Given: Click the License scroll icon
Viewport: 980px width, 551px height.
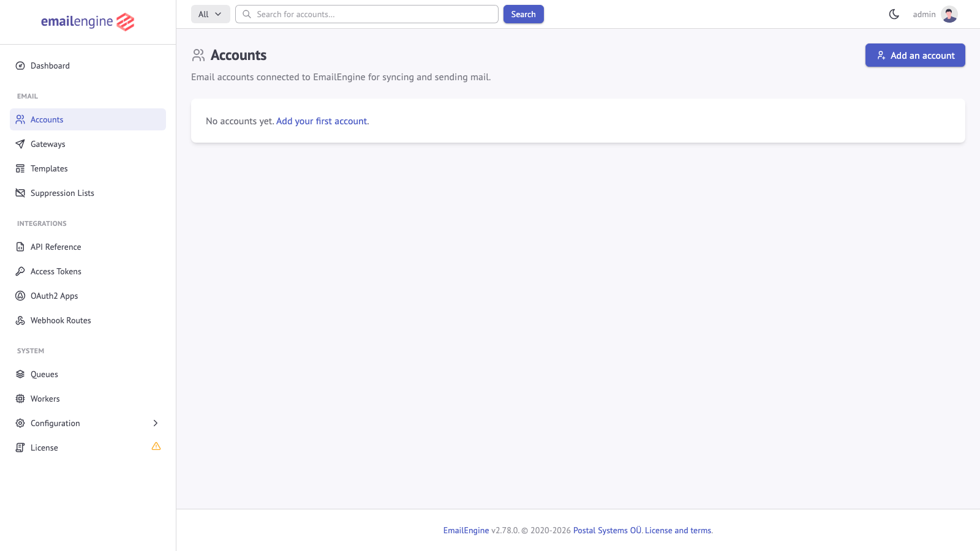Looking at the screenshot, I should click(x=20, y=448).
